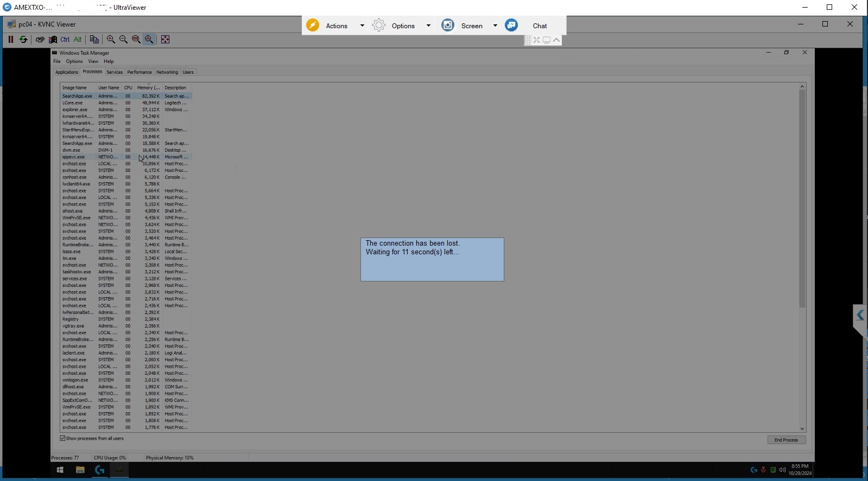Click the process list scroll down arrow
This screenshot has height=481, width=868.
pyautogui.click(x=802, y=429)
